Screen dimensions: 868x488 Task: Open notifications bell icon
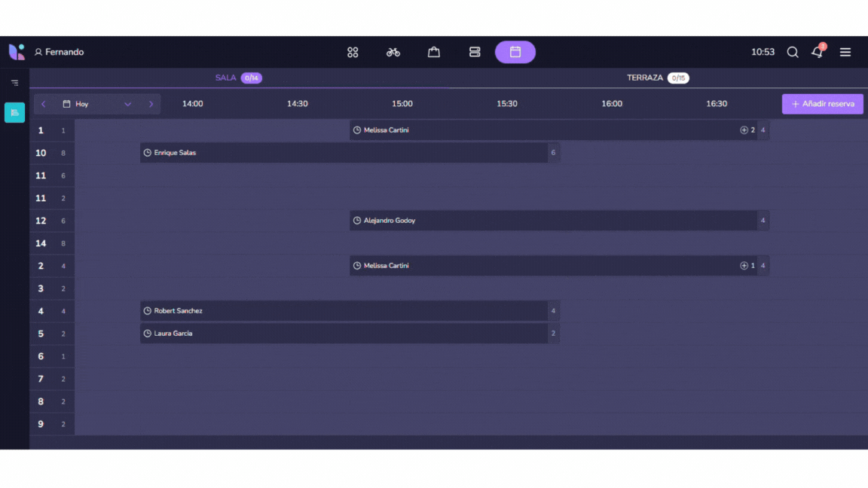tap(817, 52)
